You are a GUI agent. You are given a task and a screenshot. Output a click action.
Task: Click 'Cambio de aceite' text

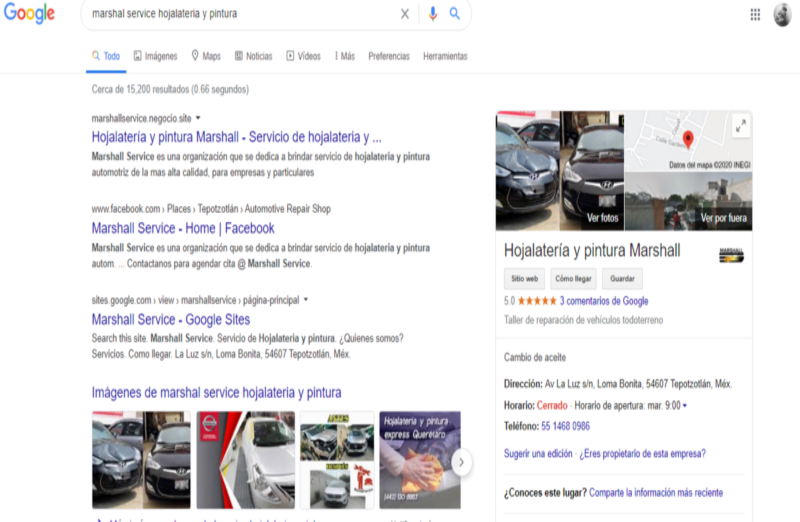click(x=535, y=357)
